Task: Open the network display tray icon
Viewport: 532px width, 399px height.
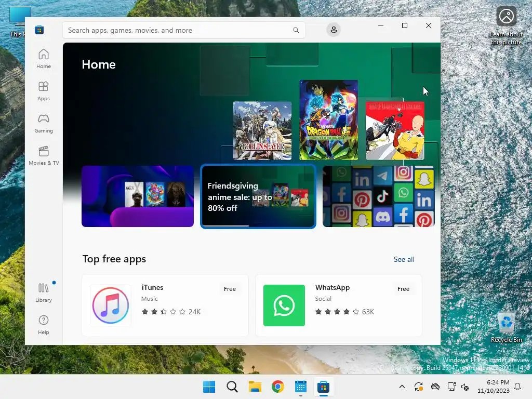Action: tap(451, 387)
